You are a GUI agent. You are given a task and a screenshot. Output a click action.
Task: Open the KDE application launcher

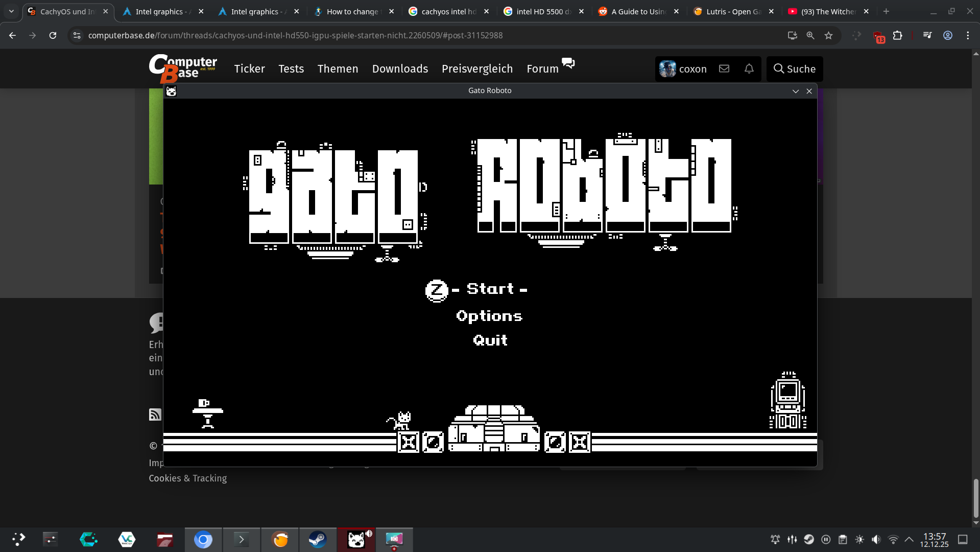18,539
